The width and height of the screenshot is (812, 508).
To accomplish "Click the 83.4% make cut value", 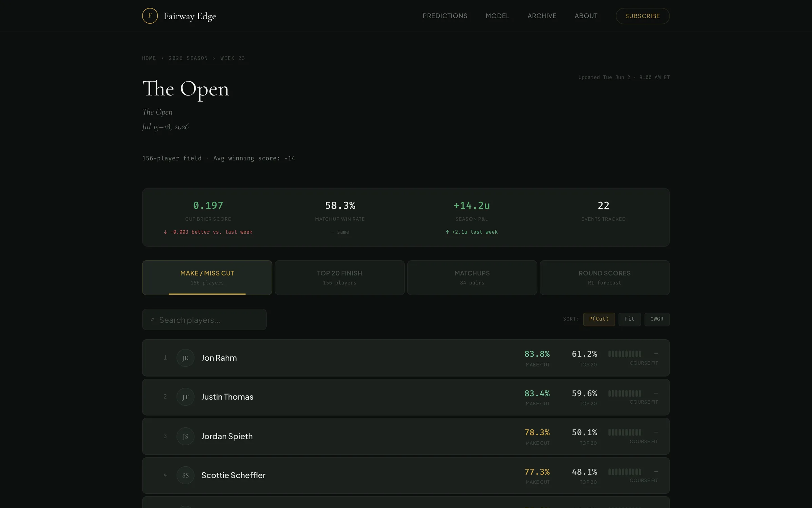I will tap(537, 393).
